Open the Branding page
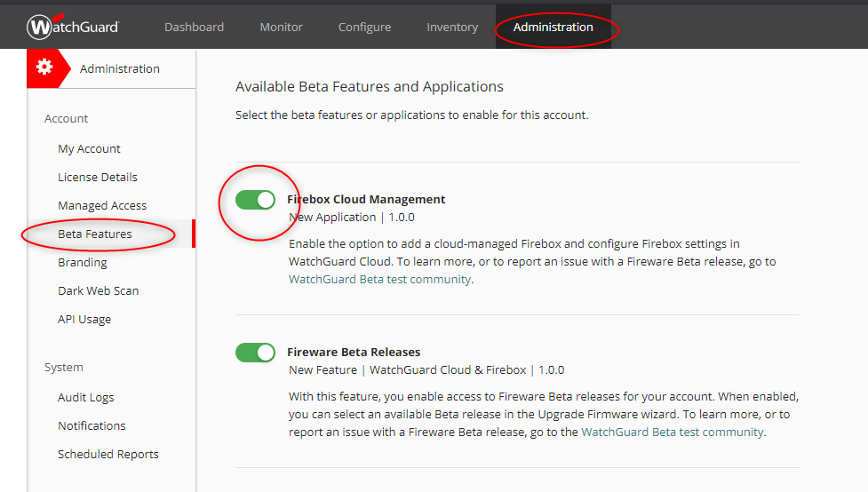Viewport: 868px width, 492px height. pos(83,262)
